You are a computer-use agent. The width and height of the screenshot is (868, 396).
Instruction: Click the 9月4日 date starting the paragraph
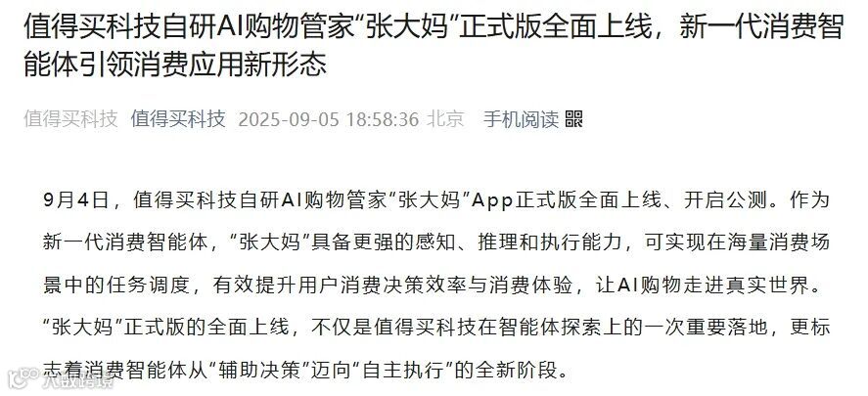(x=75, y=199)
